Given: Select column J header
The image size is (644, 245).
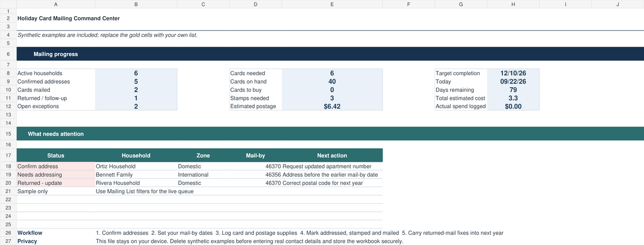Looking at the screenshot, I should pyautogui.click(x=618, y=4).
